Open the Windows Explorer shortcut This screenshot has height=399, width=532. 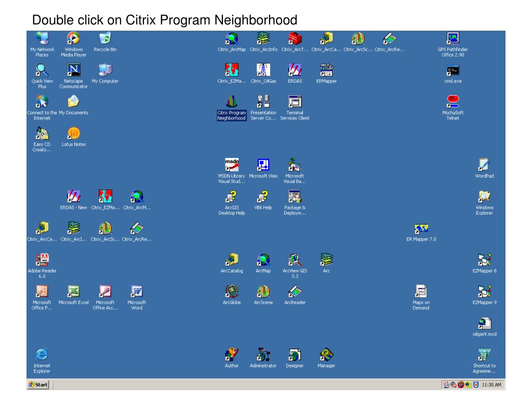click(x=485, y=196)
